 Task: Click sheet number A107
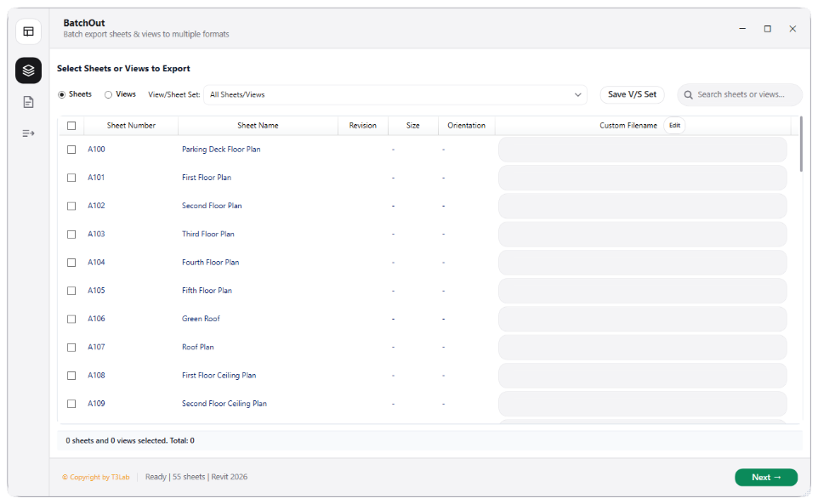(x=97, y=347)
